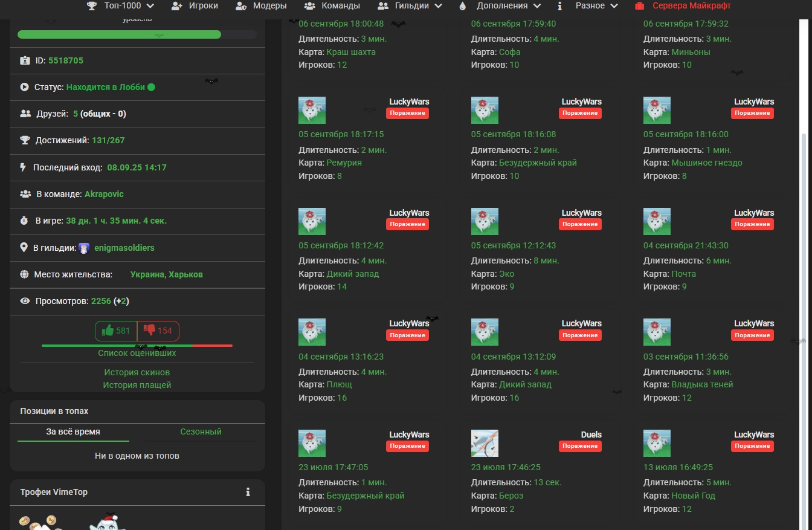
Task: Click the trophy icon next to Достижений
Action: coord(25,140)
